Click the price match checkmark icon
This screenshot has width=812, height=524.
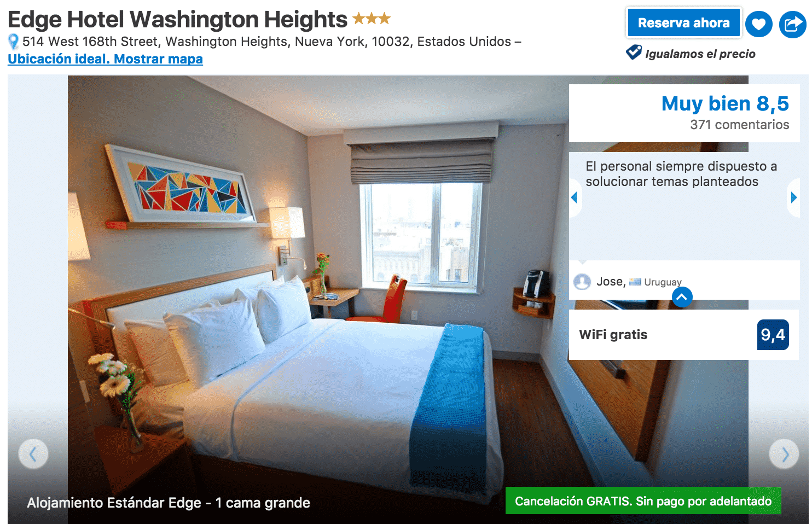(x=634, y=53)
